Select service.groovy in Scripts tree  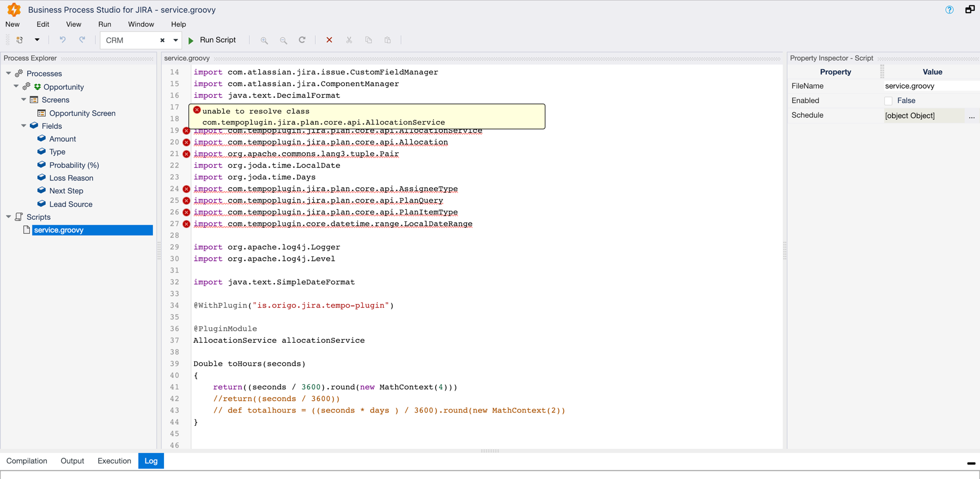pos(92,230)
